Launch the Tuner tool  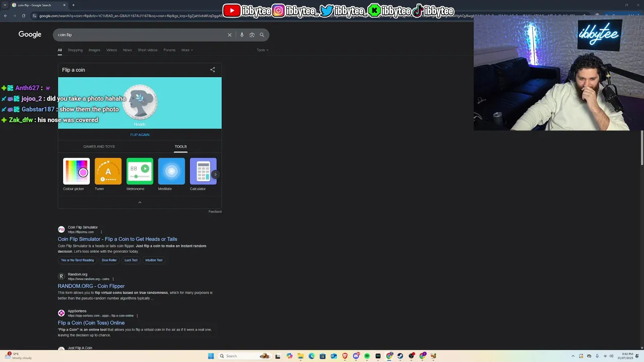(108, 174)
